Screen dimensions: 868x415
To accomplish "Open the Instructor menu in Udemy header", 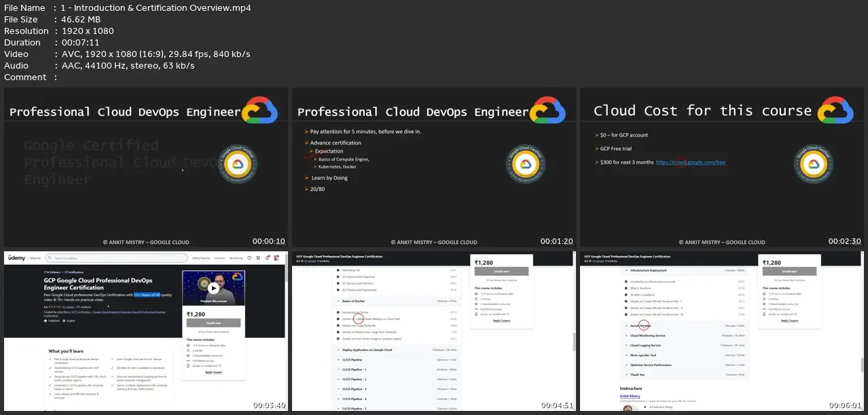I will coord(220,258).
